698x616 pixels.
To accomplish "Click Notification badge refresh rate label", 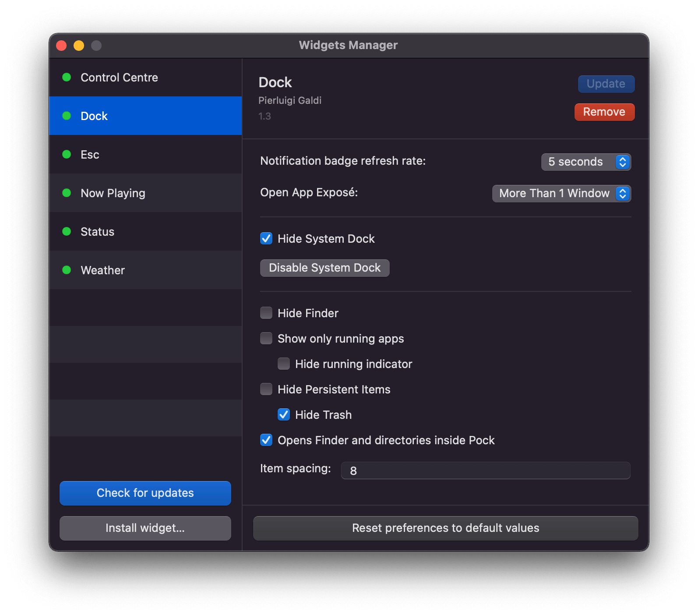I will click(343, 161).
